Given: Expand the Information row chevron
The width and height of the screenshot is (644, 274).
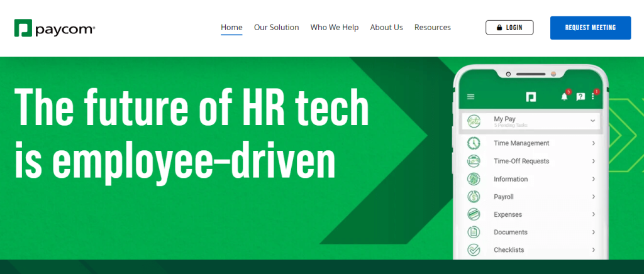Looking at the screenshot, I should (x=594, y=179).
